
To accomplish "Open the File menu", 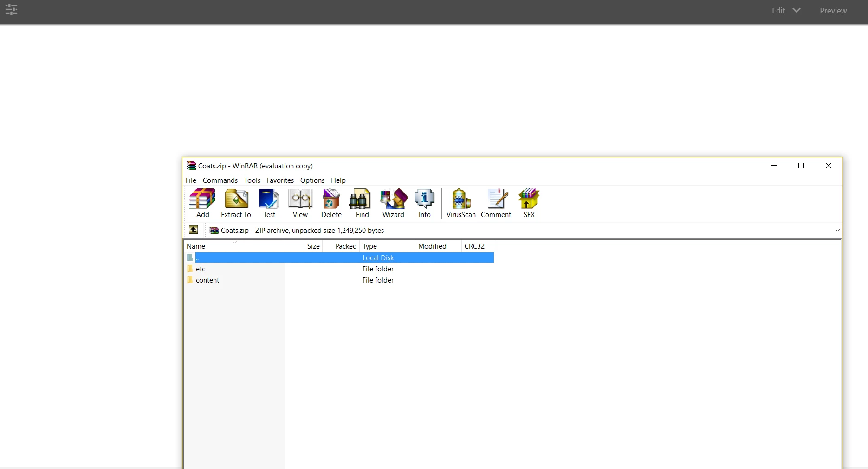I will click(x=191, y=180).
